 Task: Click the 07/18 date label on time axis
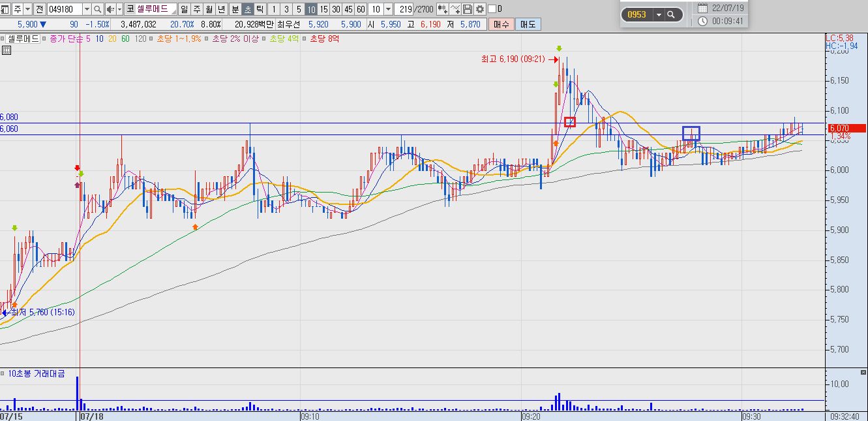tap(92, 416)
